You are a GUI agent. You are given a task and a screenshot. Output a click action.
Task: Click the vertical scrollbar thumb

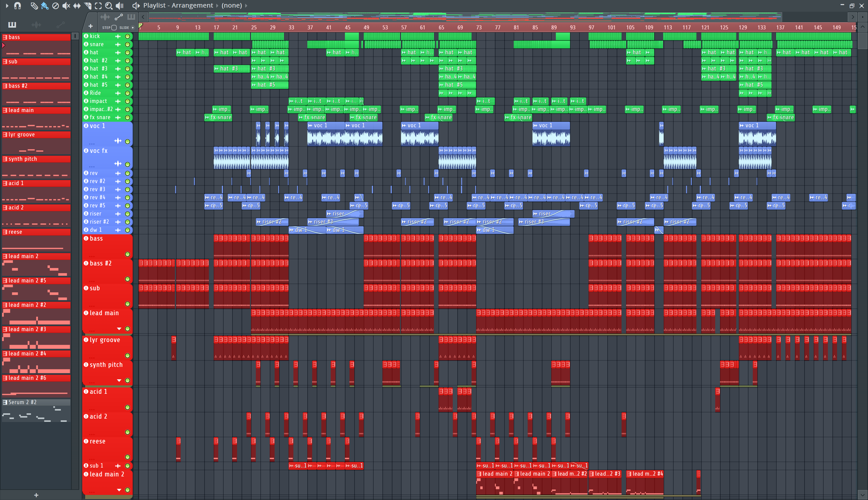point(863,41)
